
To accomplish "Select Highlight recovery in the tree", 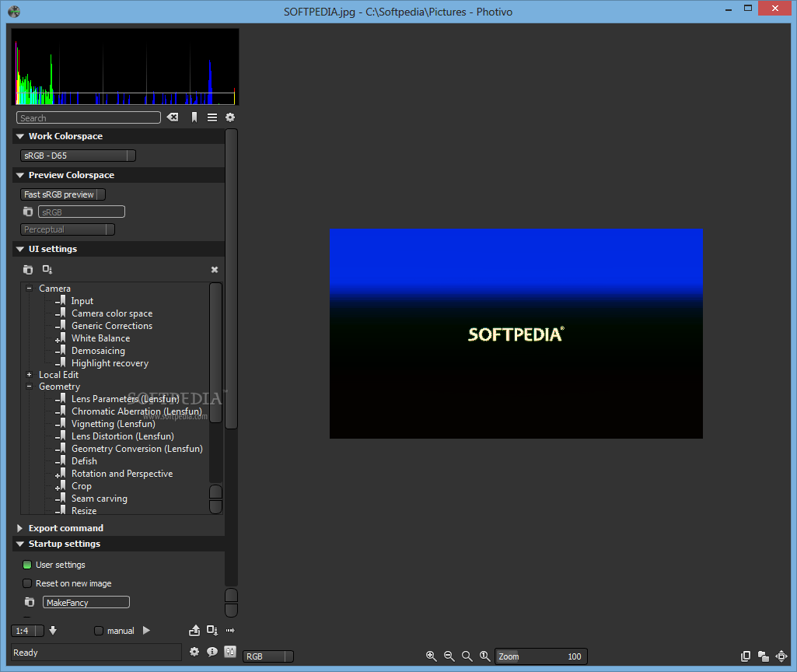I will tap(110, 363).
